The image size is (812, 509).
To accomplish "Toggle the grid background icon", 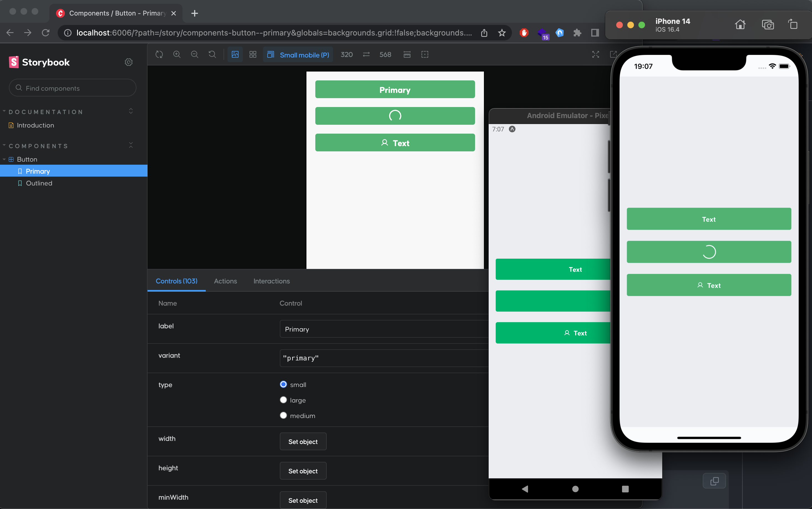I will [x=253, y=55].
